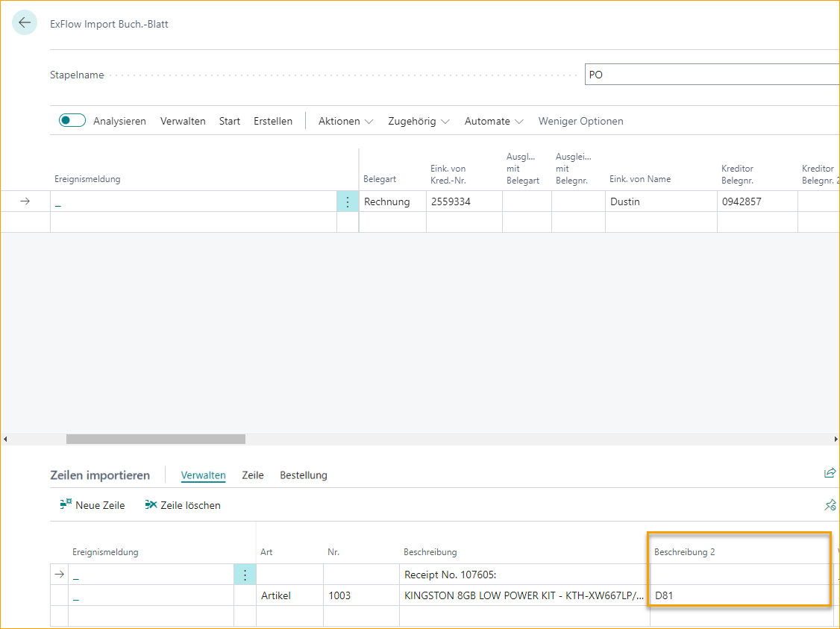
Task: Expand the Zugehörig dropdown menu
Action: tap(419, 121)
